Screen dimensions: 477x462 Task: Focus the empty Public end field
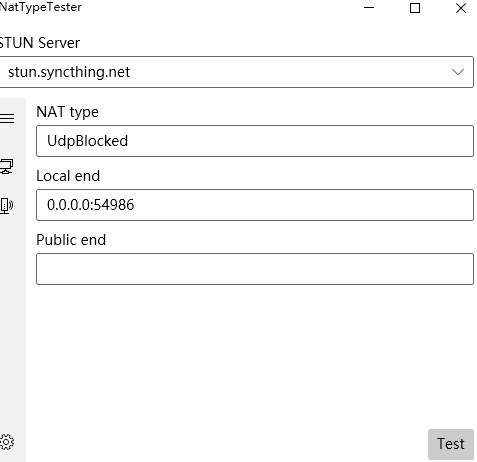click(x=255, y=269)
